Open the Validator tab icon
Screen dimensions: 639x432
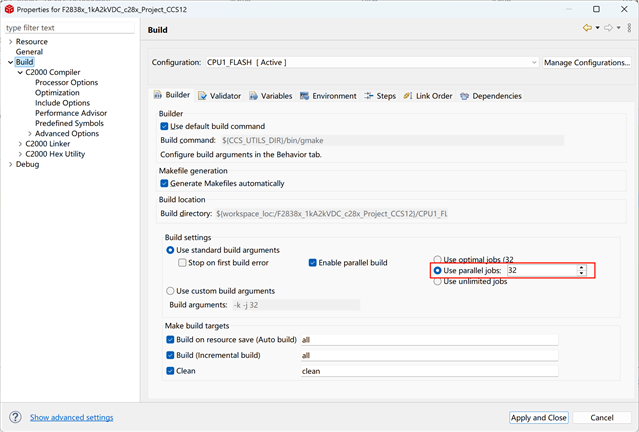(x=202, y=96)
